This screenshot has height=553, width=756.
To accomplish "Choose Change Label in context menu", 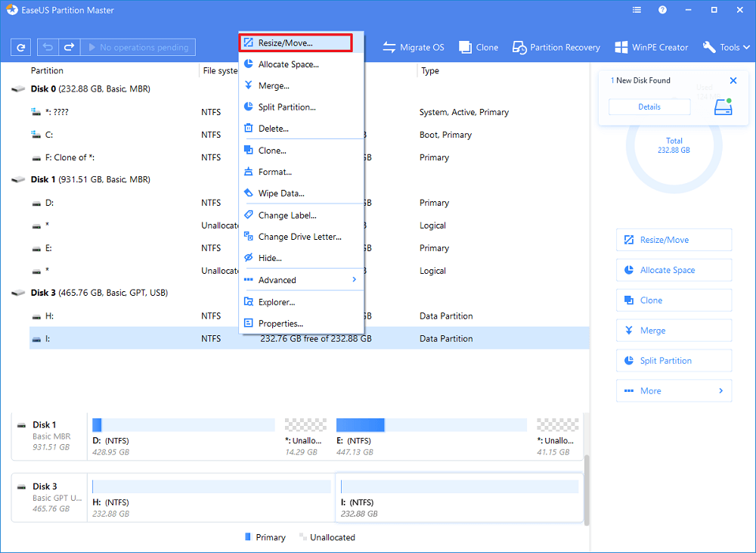I will point(302,215).
